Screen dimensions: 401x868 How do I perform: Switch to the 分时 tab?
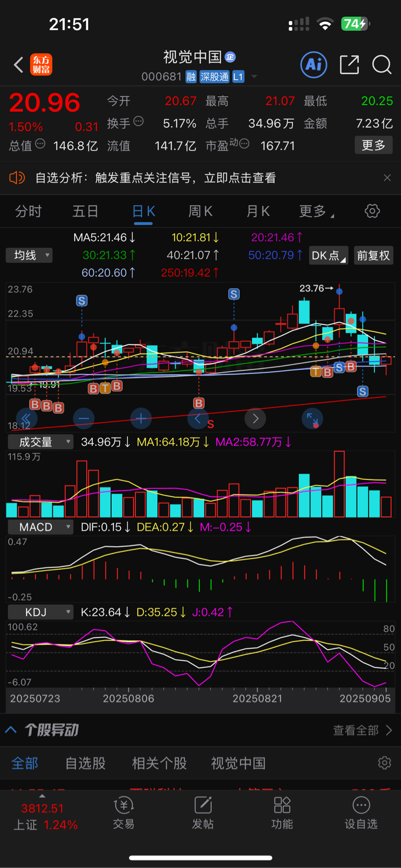[28, 212]
